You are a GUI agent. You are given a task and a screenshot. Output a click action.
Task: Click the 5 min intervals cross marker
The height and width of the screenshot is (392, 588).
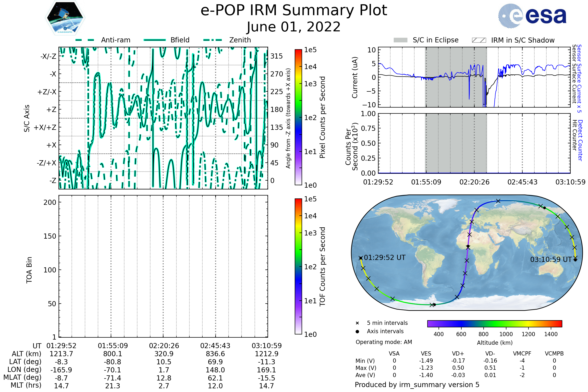[x=357, y=323]
